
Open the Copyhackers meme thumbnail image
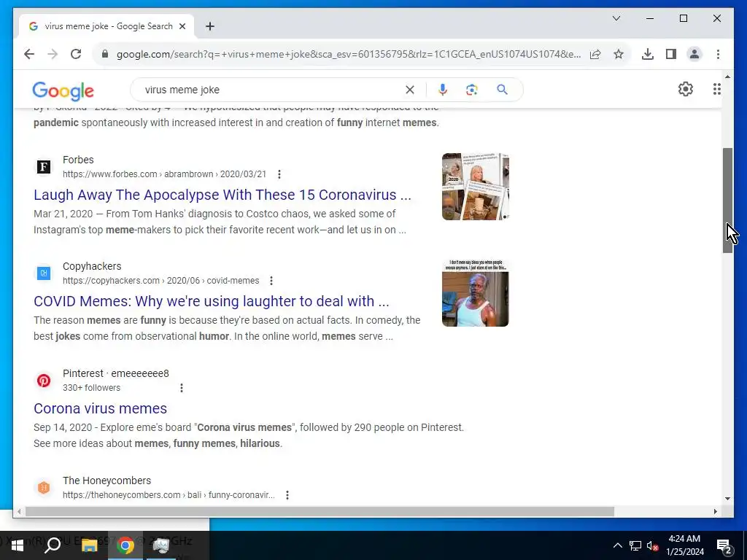[x=476, y=293]
